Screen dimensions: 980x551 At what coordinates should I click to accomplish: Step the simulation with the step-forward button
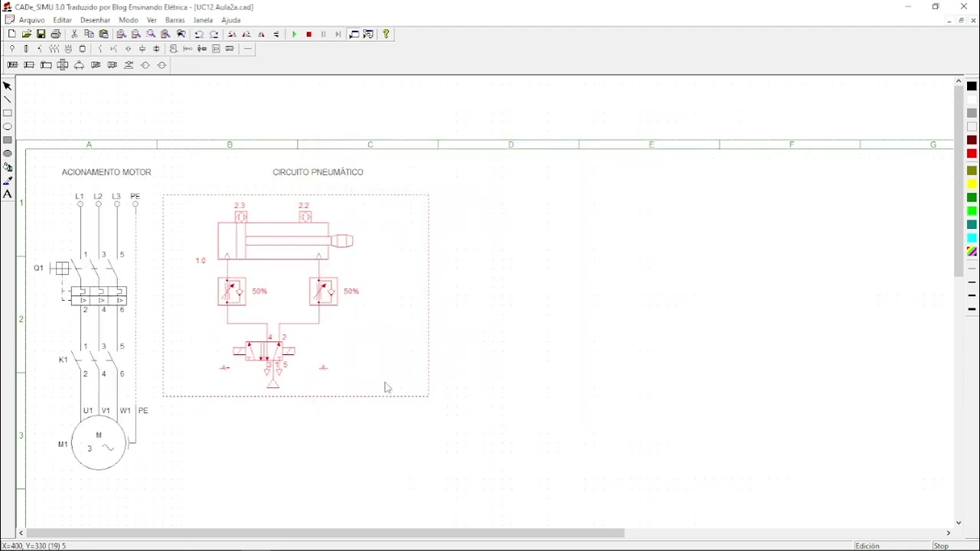[x=338, y=34]
